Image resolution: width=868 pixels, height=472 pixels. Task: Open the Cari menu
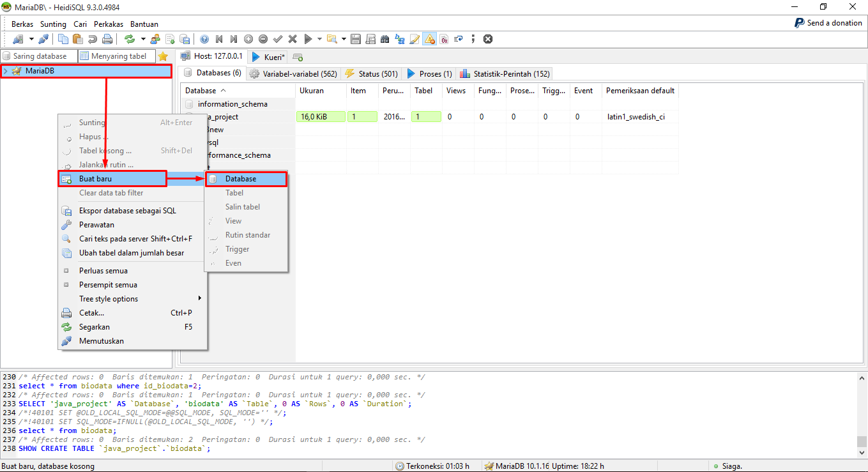point(80,24)
